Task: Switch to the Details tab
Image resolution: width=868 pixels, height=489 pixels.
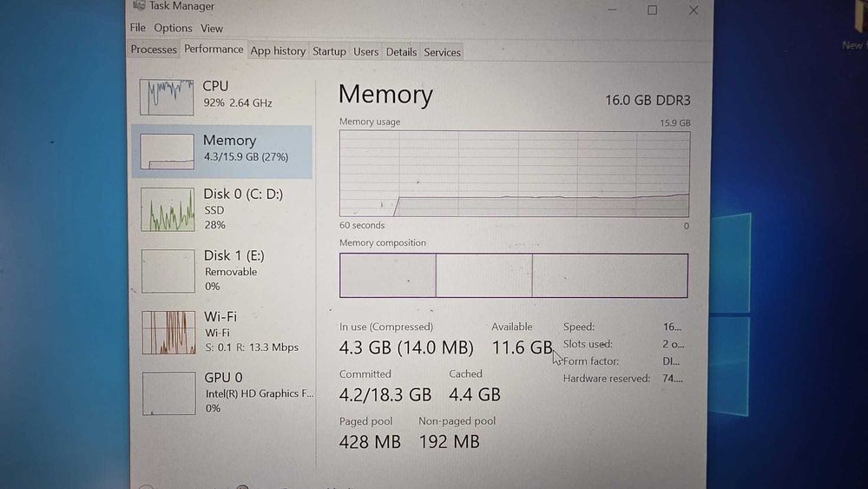Action: 401,52
